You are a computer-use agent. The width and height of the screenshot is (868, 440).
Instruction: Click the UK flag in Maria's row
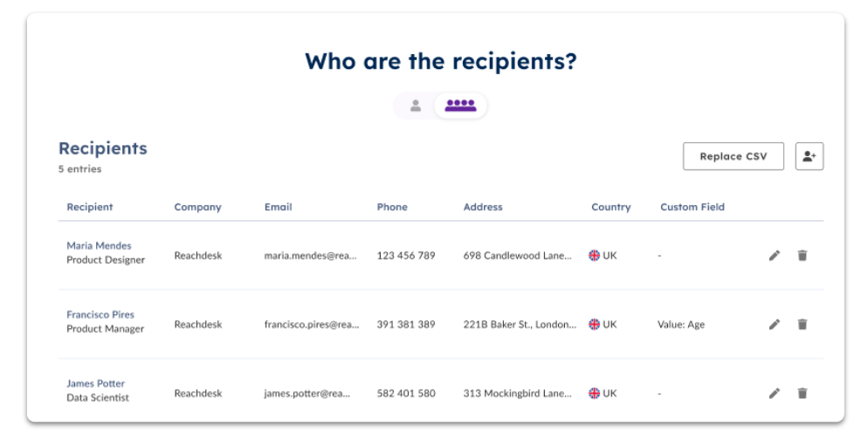point(594,255)
